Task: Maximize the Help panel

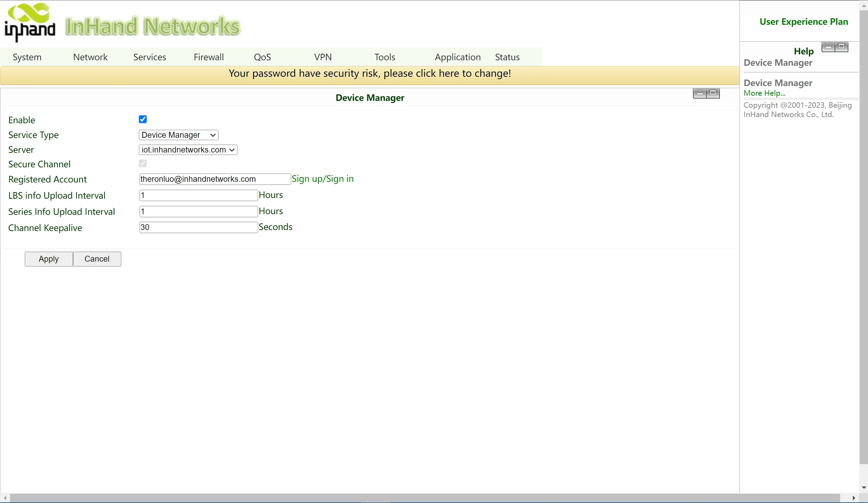Action: click(841, 46)
